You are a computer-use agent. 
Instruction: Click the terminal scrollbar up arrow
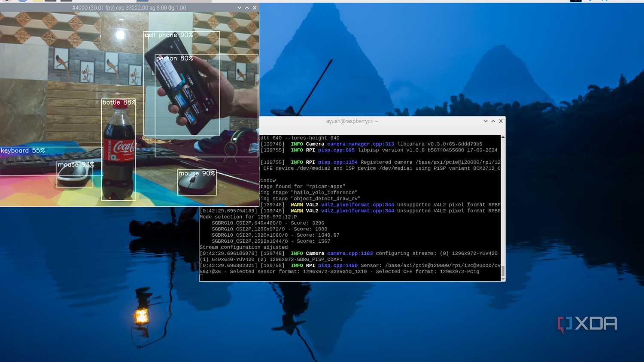(x=503, y=137)
